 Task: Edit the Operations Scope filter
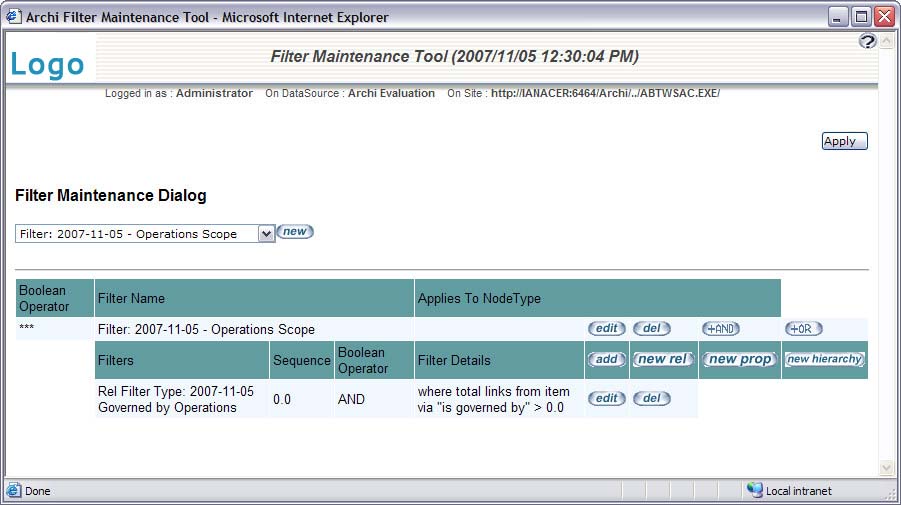[606, 329]
